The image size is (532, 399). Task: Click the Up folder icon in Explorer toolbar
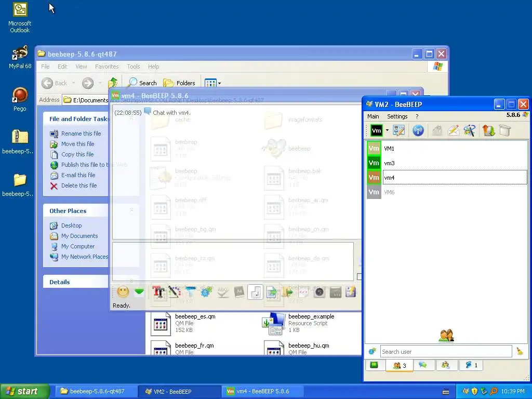coord(113,83)
